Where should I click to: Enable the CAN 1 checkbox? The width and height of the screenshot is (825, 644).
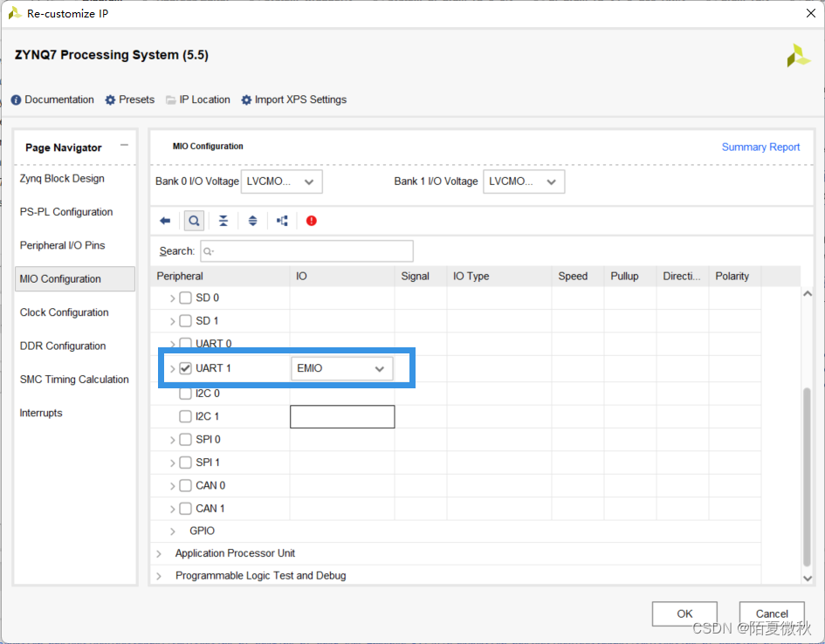click(x=185, y=509)
